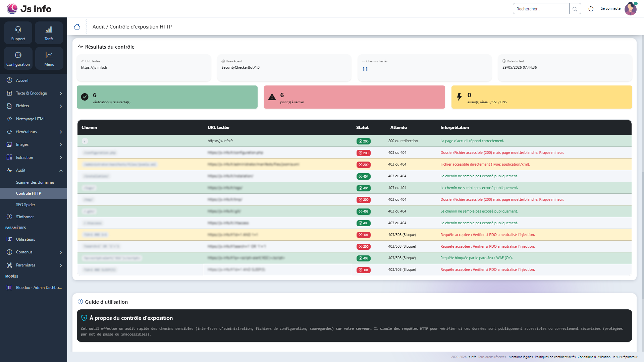The height and width of the screenshot is (362, 644).
Task: Click the Interprétation column header
Action: pos(454,128)
